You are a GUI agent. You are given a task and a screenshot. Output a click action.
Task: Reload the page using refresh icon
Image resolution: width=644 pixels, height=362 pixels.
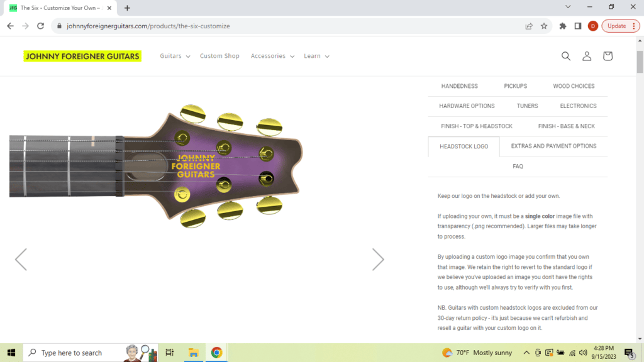click(x=41, y=26)
